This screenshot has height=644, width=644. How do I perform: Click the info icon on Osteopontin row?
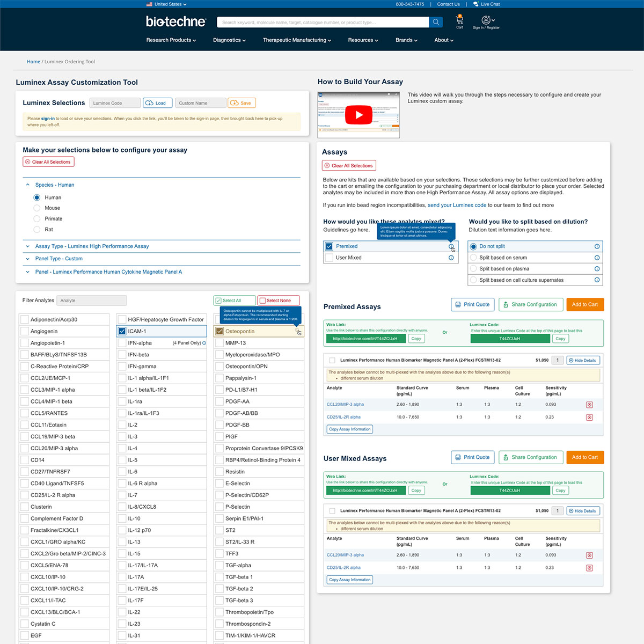pos(298,332)
